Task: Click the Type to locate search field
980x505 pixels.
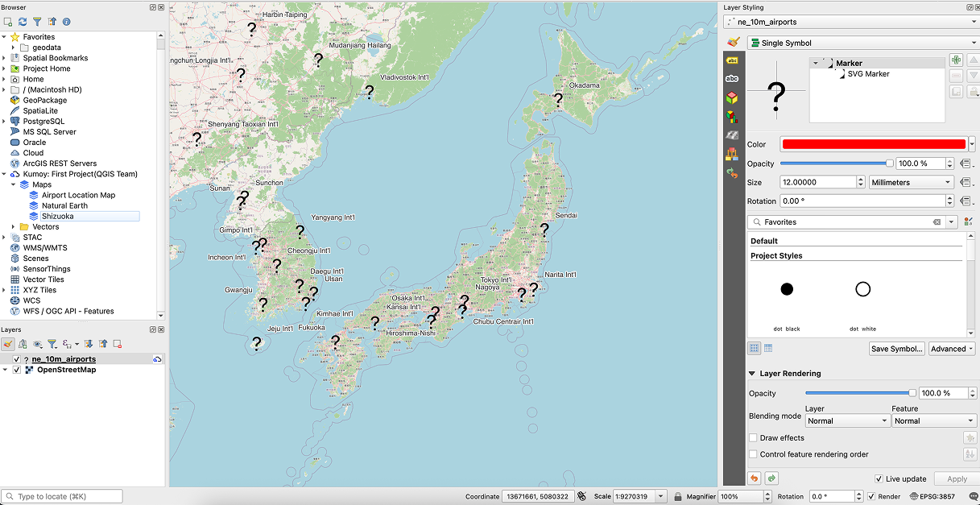Action: tap(62, 496)
